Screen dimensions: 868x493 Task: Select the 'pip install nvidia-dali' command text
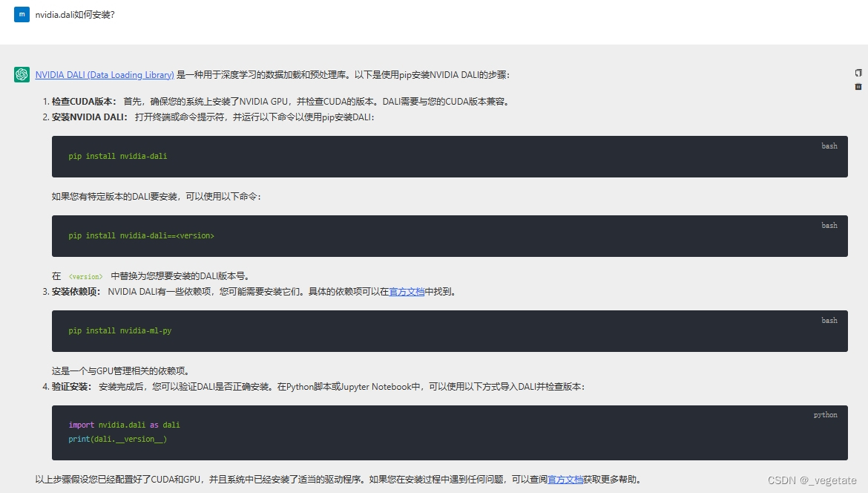tap(116, 156)
